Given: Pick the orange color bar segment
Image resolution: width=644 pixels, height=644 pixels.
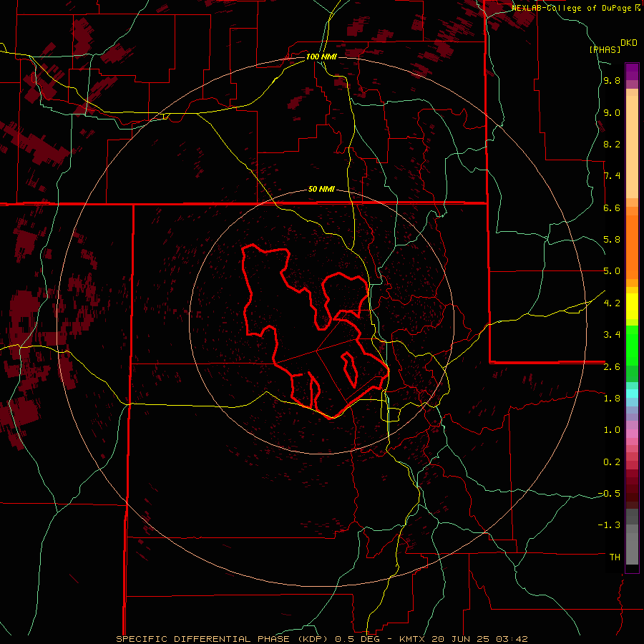Looking at the screenshot, I should [632, 247].
